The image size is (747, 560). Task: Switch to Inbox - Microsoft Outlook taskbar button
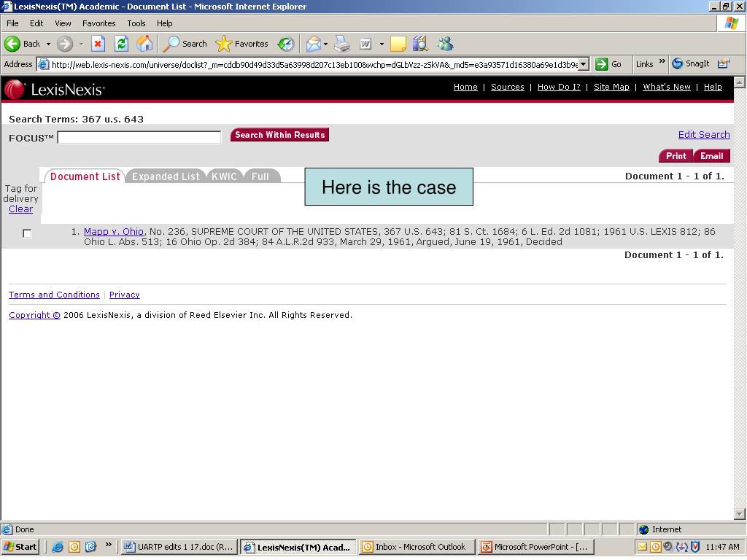tap(415, 547)
